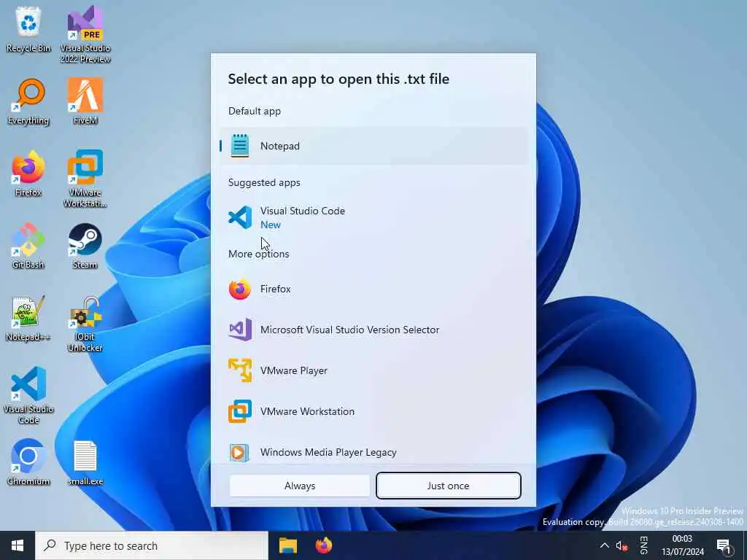
Task: Select the small.exe file on desktop
Action: [x=85, y=463]
